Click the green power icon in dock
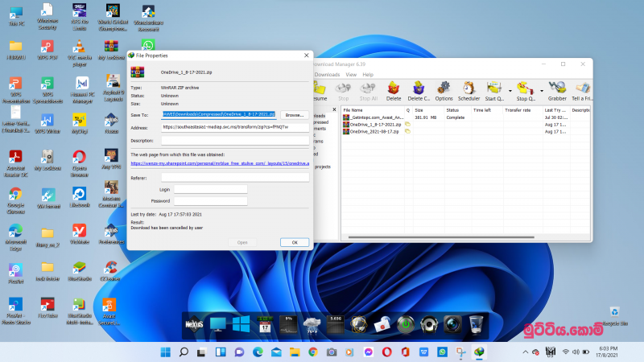The height and width of the screenshot is (362, 644). point(406,325)
